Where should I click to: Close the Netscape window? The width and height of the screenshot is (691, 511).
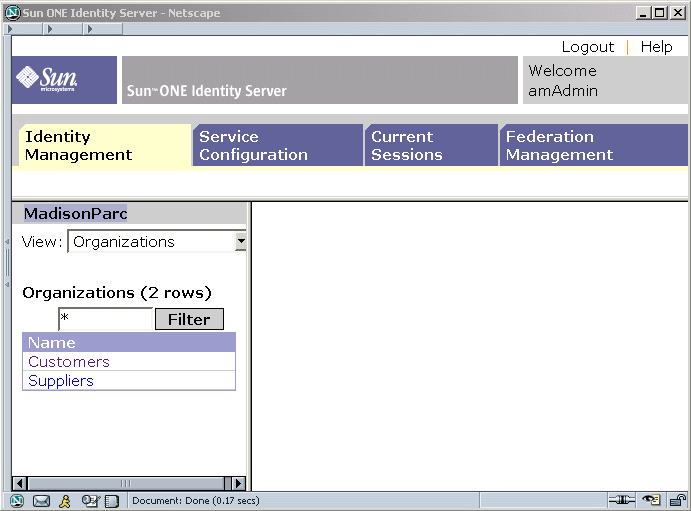click(677, 13)
